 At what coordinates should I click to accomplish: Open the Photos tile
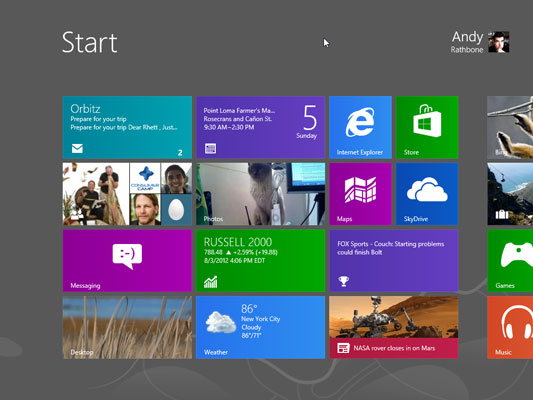tap(260, 194)
